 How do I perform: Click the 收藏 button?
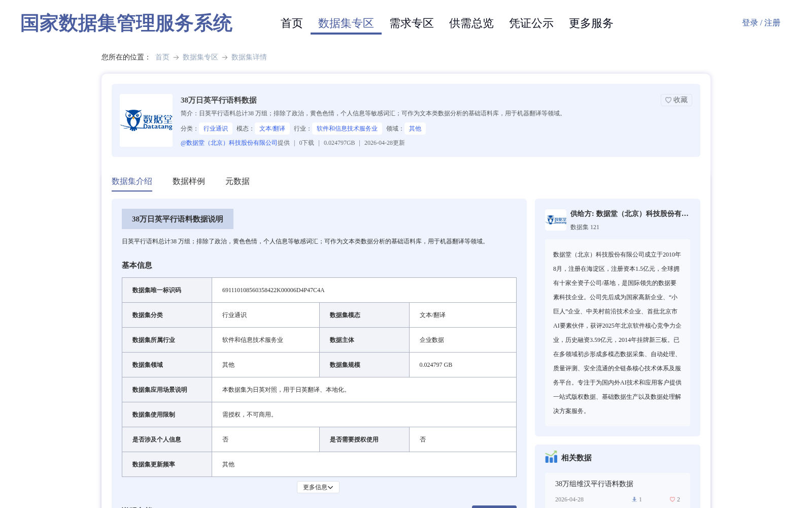coord(676,100)
